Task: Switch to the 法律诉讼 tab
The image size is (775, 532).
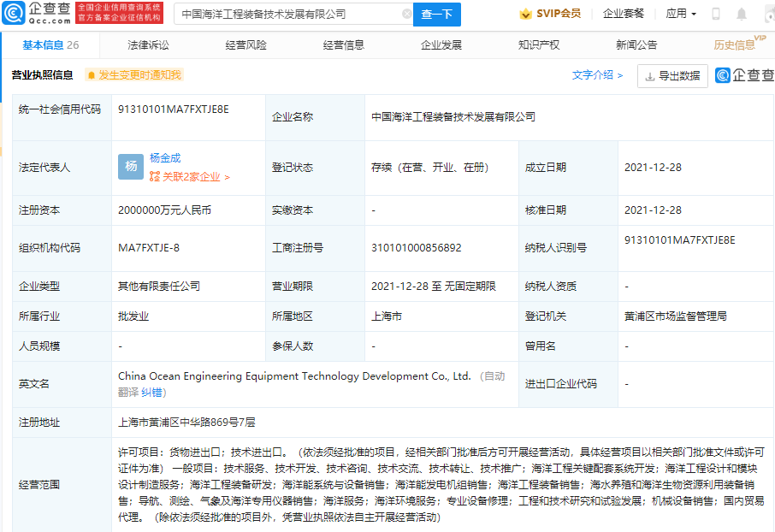Action: 148,45
